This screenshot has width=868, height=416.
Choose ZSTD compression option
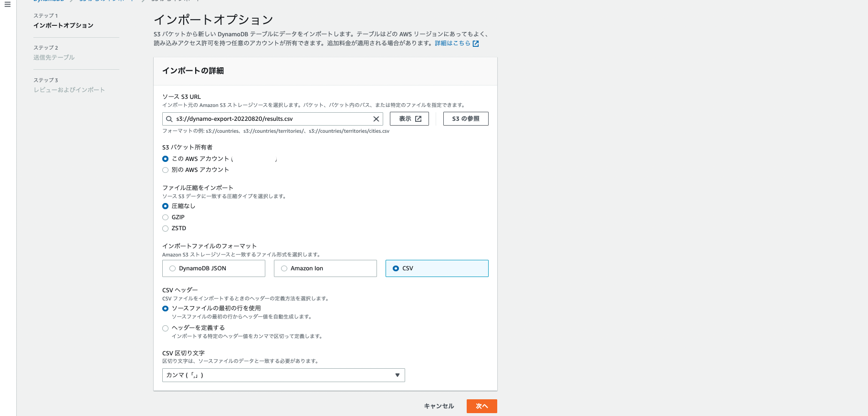tap(165, 228)
